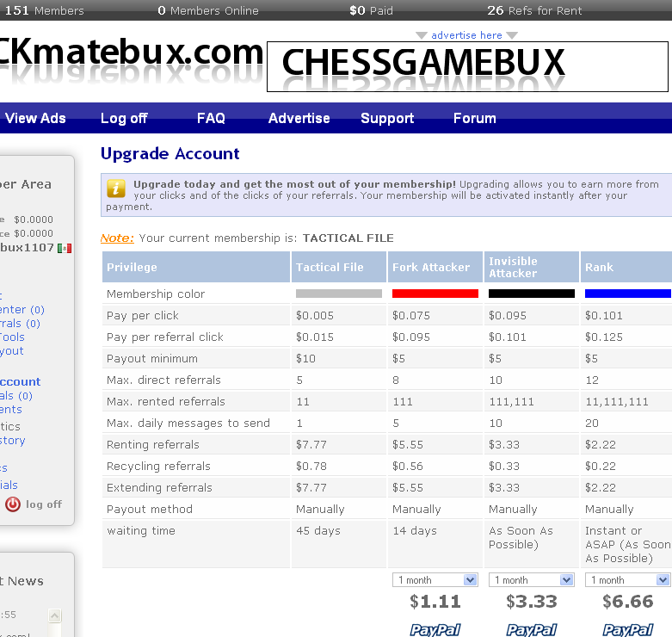
Task: Click Fork Attacker column header
Action: tap(435, 267)
